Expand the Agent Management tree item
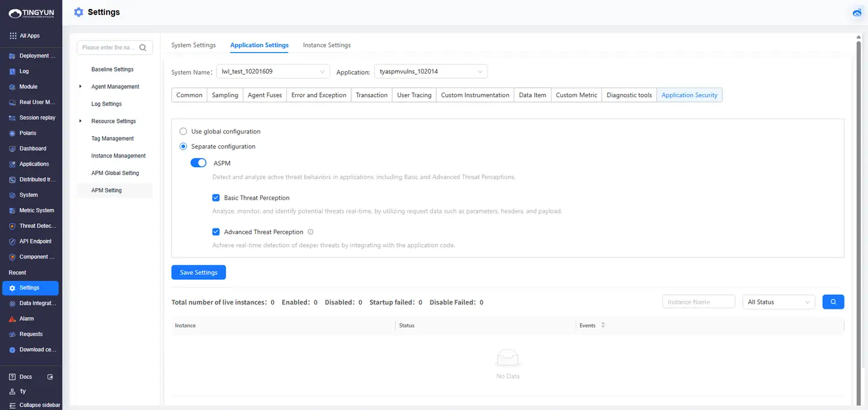The width and height of the screenshot is (868, 410). click(x=81, y=87)
